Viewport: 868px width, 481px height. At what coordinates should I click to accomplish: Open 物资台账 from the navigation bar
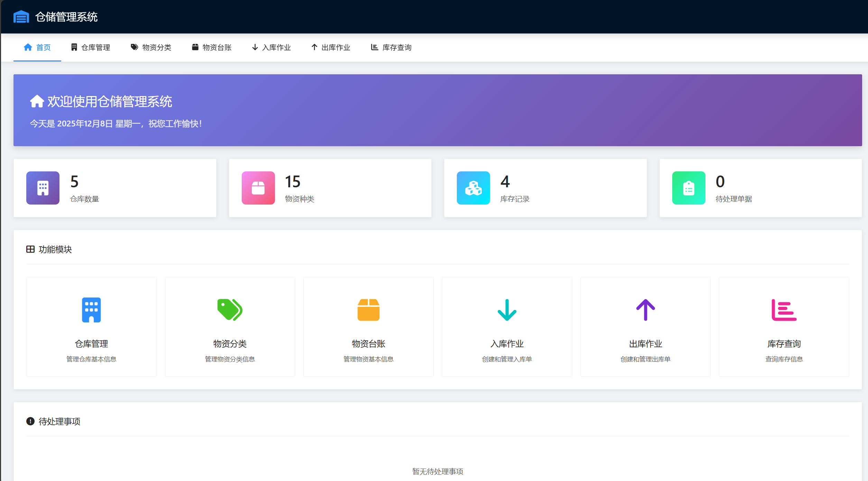(x=212, y=47)
